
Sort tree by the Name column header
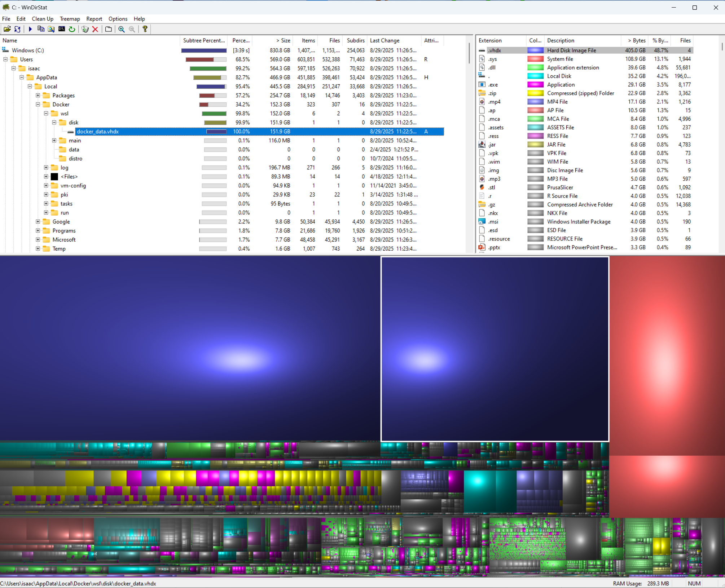click(x=90, y=40)
